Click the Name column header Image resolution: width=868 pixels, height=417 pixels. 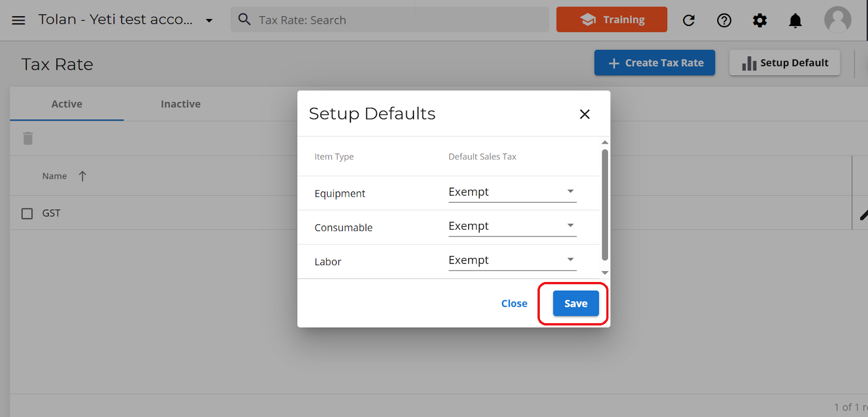pos(55,176)
